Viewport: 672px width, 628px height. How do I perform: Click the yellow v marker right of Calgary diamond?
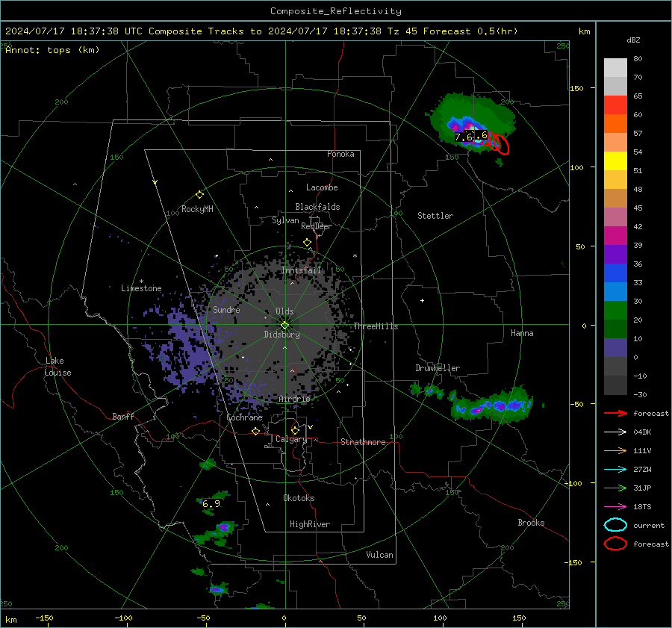pyautogui.click(x=310, y=427)
